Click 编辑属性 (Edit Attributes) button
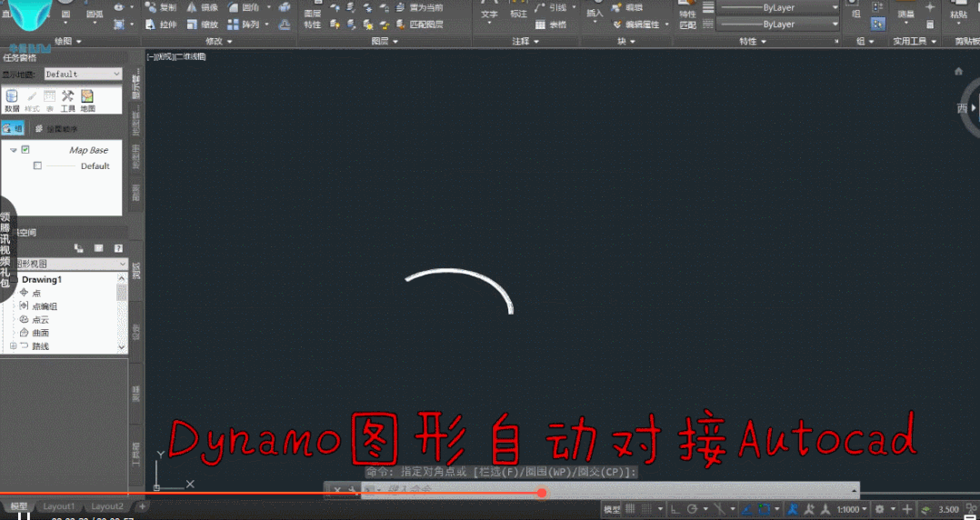The width and height of the screenshot is (980, 520). [636, 25]
